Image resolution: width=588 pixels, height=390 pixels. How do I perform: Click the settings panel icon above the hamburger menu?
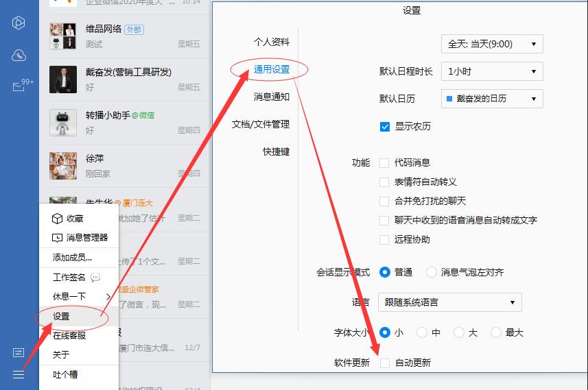19,352
